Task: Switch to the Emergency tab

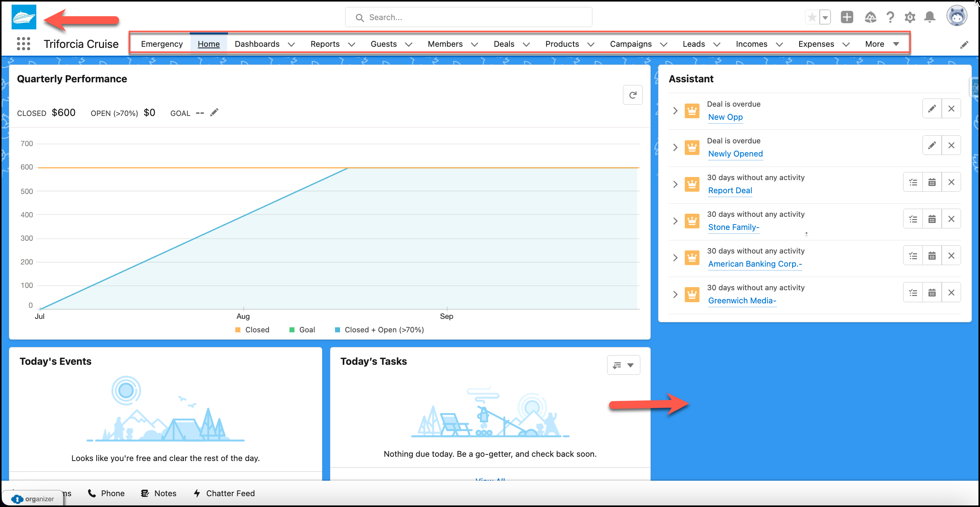Action: (x=162, y=44)
